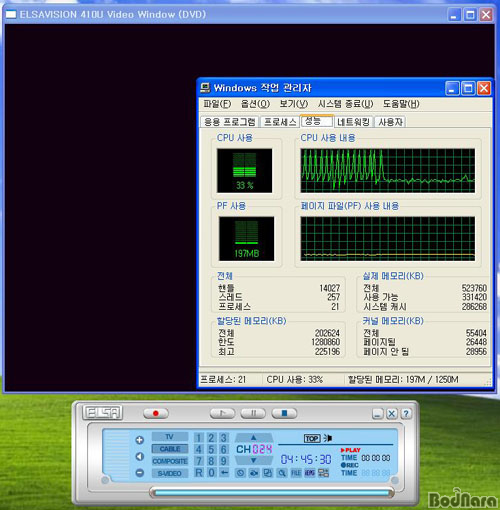Open the 시스템 종료(U) menu
The width and height of the screenshot is (500, 510).
(345, 104)
